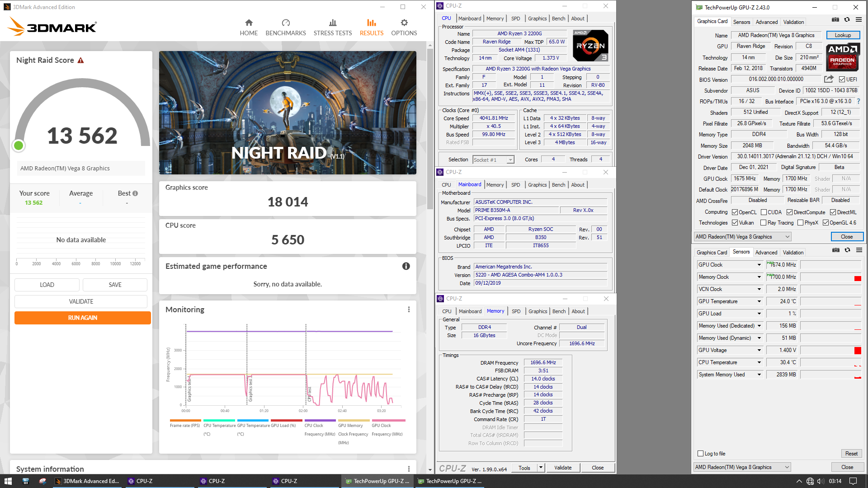Click the LOAD button in 3DMark

coord(47,285)
